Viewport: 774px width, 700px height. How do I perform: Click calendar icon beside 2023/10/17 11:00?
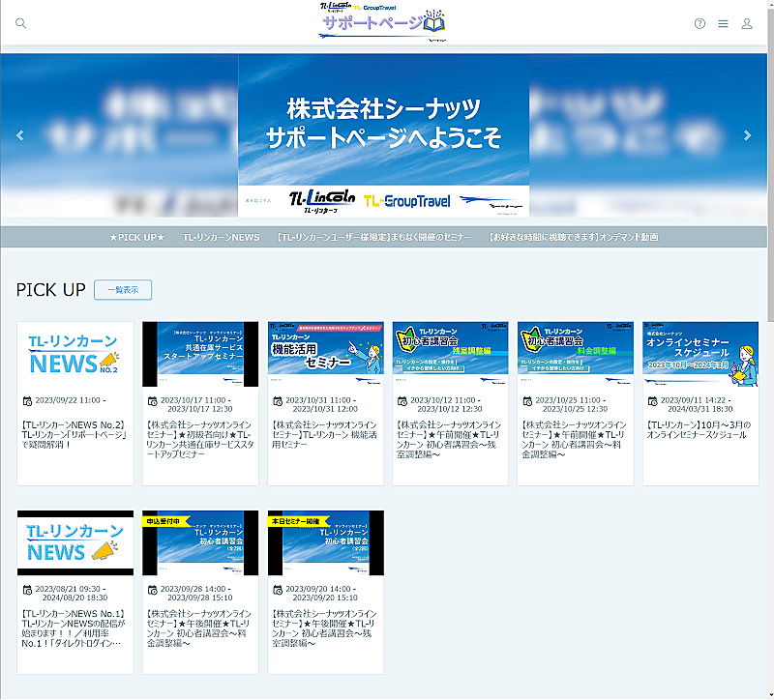(153, 400)
